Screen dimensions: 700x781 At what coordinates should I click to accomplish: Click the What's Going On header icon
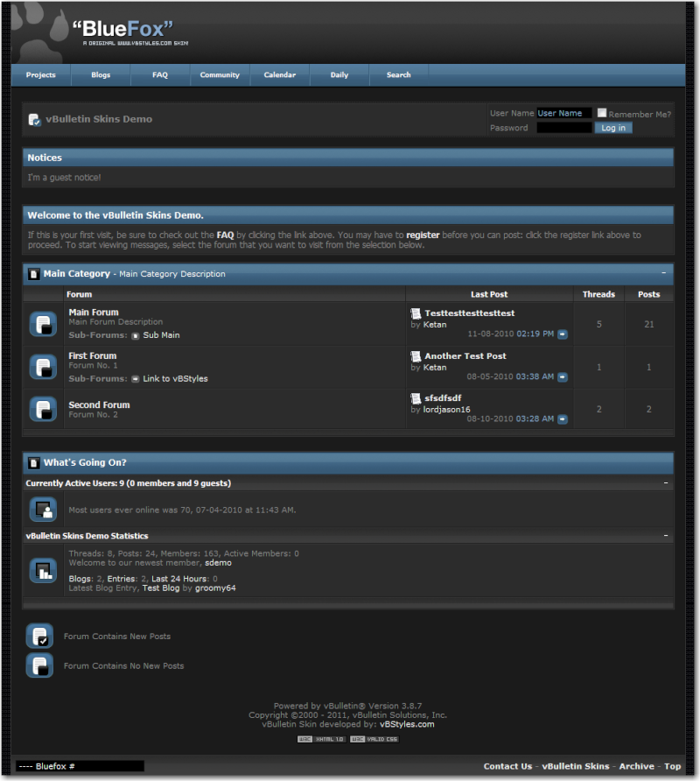click(x=33, y=462)
